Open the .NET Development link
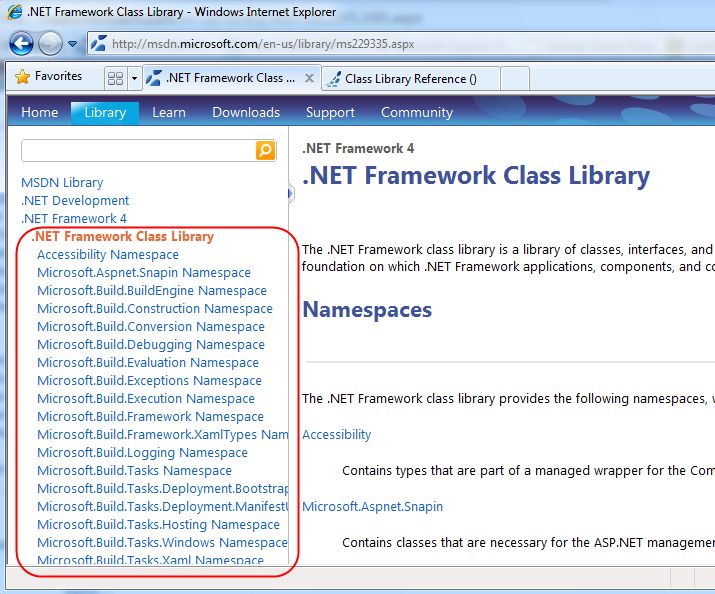The height and width of the screenshot is (594, 715). coord(75,201)
